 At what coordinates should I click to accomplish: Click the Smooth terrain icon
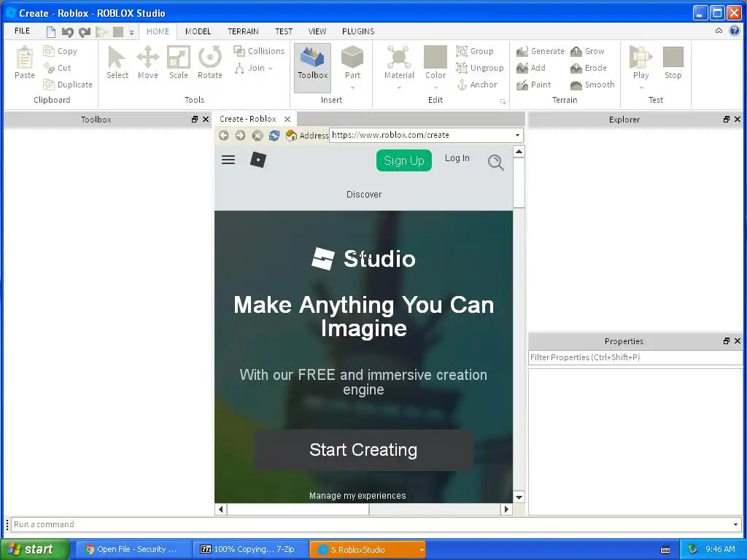pos(576,85)
